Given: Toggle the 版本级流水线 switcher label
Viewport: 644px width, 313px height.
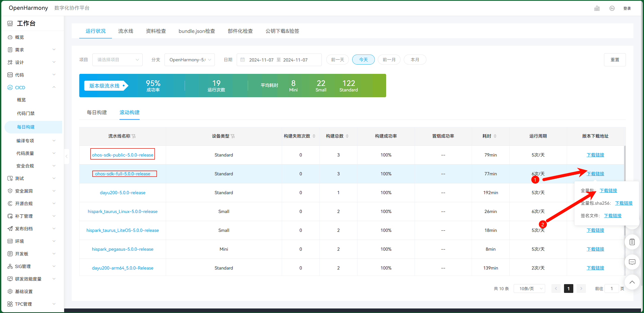Looking at the screenshot, I should (x=106, y=86).
